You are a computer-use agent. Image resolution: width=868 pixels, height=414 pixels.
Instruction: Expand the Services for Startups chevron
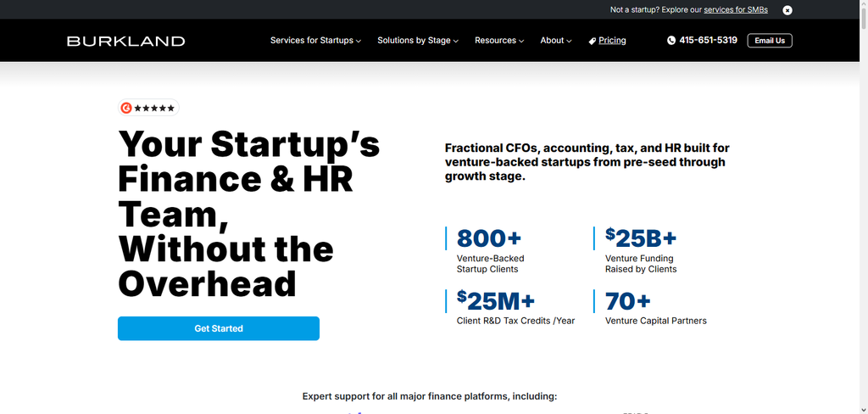(x=359, y=41)
